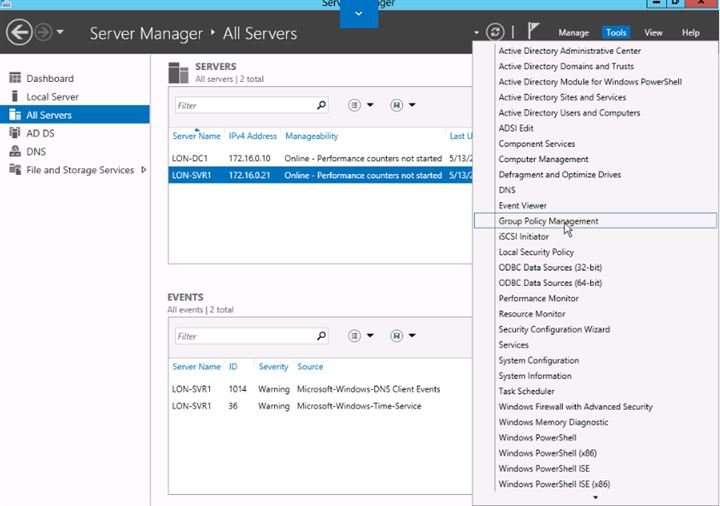Sort events by the Severity column

click(x=273, y=367)
